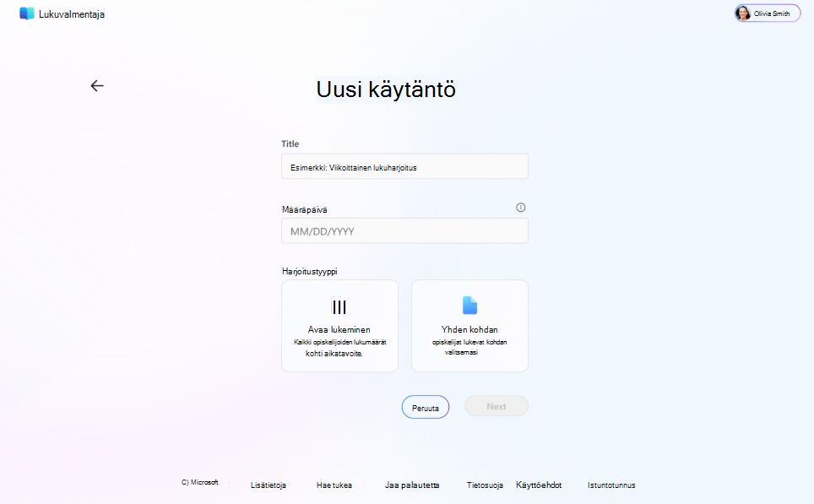Select the Yhden kohdan practice card
The width and height of the screenshot is (814, 504).
coord(469,326)
